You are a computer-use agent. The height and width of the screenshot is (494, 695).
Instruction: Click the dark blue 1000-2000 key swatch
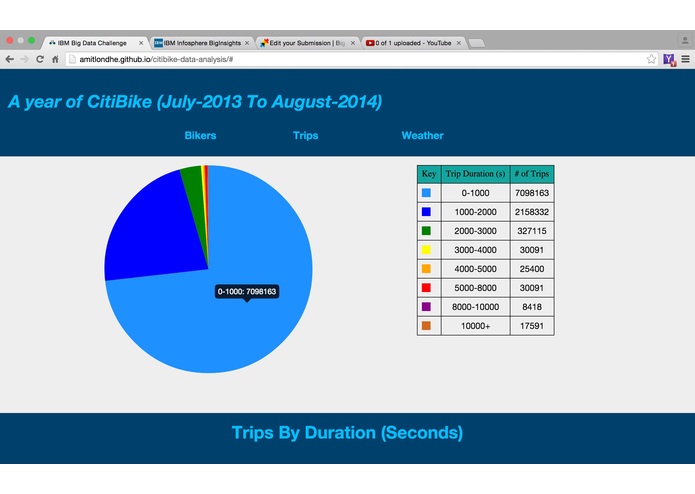[x=426, y=212]
